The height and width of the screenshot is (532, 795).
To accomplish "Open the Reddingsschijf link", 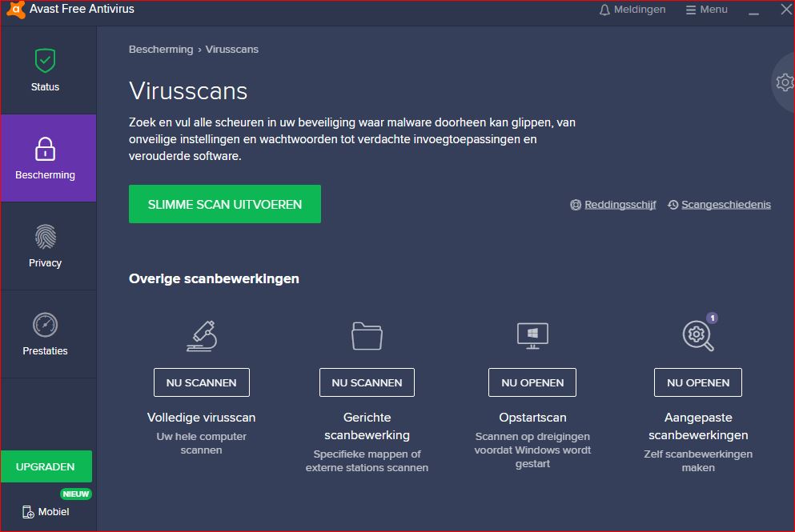I will [612, 205].
